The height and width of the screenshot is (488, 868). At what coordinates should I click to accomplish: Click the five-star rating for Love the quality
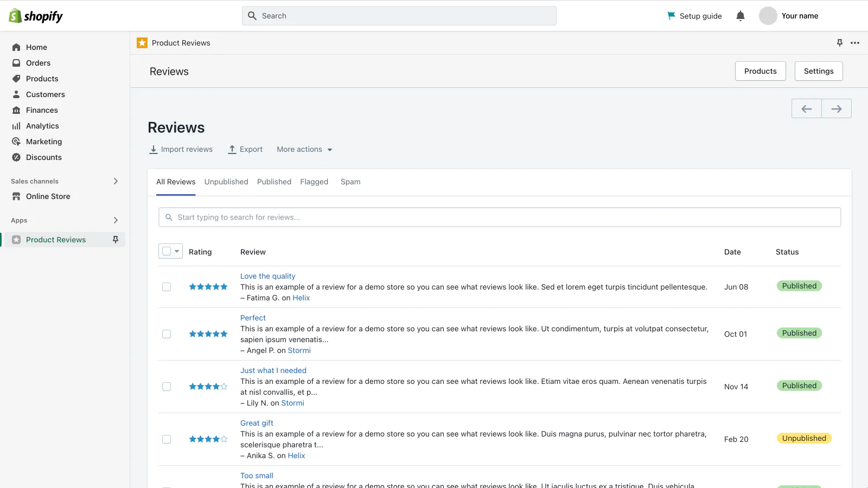[208, 287]
